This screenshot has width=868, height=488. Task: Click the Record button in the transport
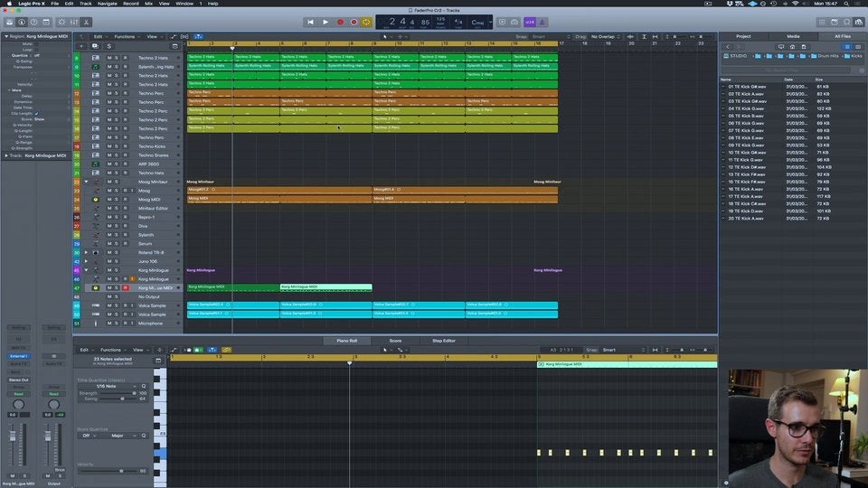(341, 22)
